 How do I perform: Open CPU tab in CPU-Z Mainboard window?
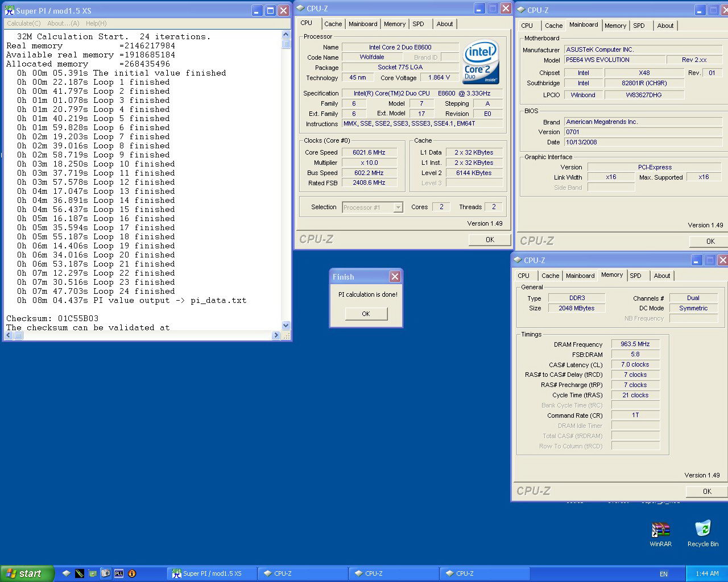(x=527, y=26)
